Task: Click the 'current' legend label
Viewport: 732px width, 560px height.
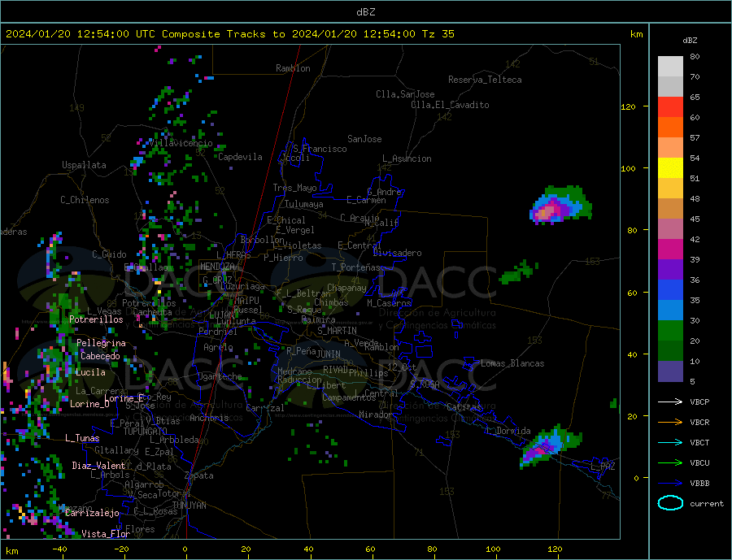Action: pos(706,504)
